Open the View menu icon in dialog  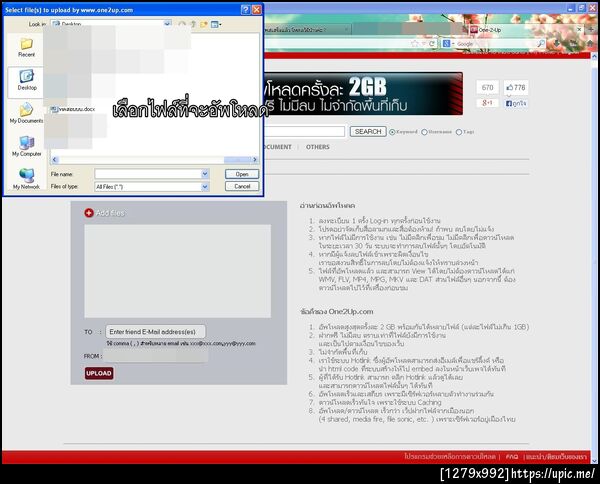click(x=216, y=24)
